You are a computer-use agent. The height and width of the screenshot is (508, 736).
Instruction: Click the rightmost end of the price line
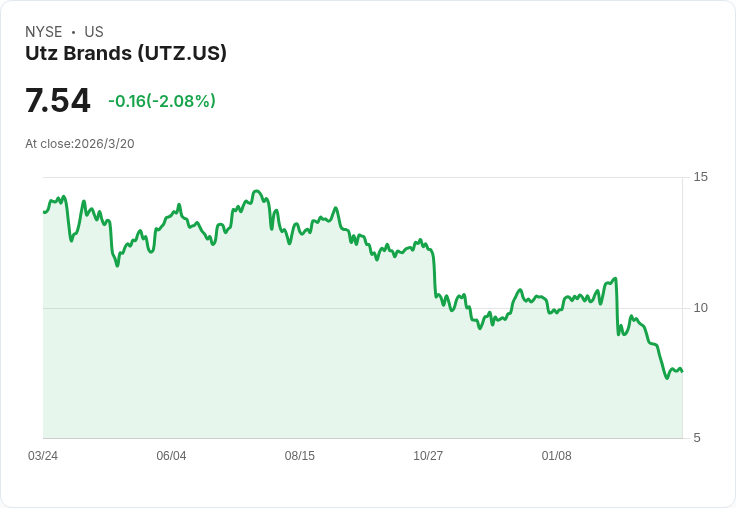682,371
